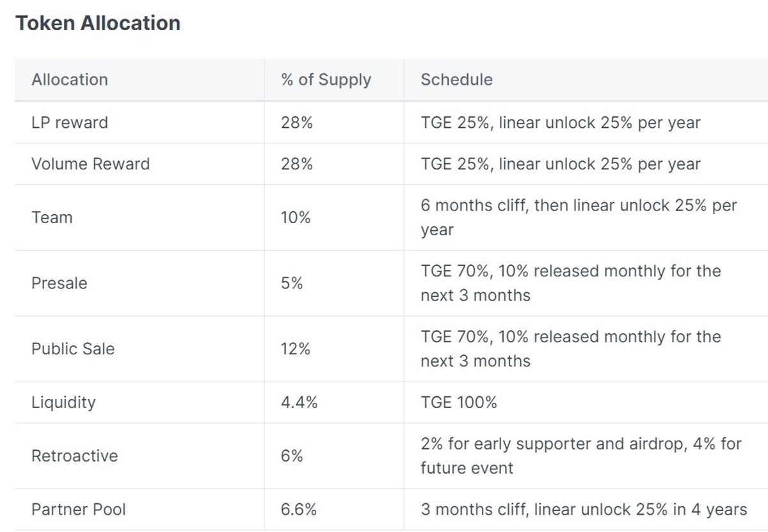Click the Team 10% supply value
The image size is (768, 532).
point(295,218)
